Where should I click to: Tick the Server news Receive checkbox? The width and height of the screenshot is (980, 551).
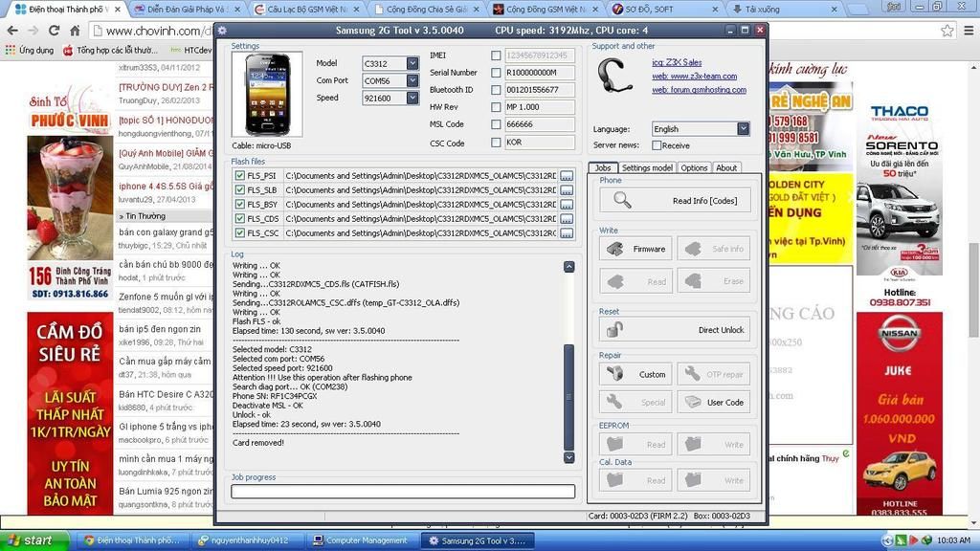click(657, 145)
